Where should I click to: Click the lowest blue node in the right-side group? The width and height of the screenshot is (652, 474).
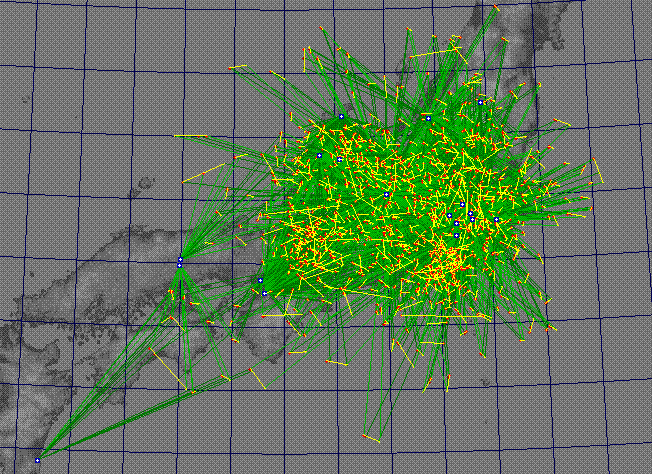click(x=456, y=235)
